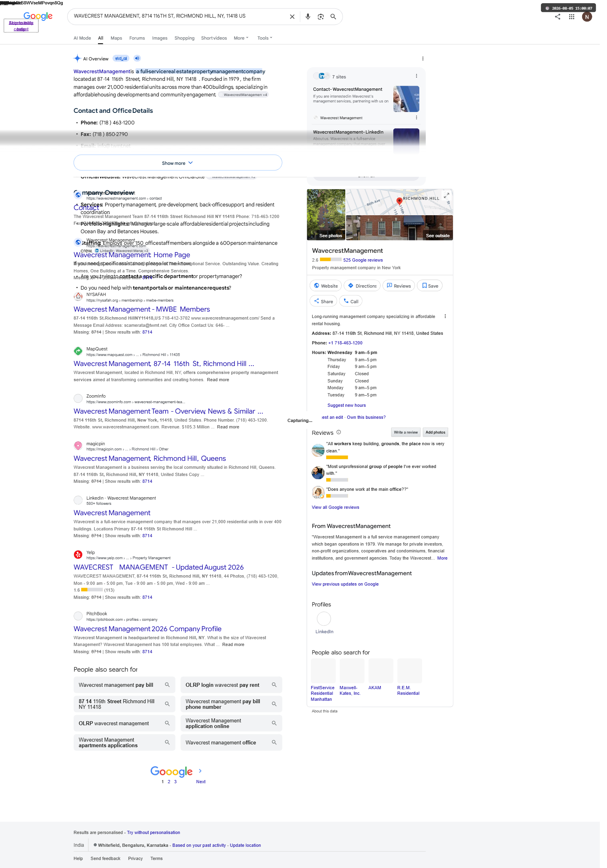Call Wavecrest Management
The height and width of the screenshot is (868, 607).
tap(351, 301)
